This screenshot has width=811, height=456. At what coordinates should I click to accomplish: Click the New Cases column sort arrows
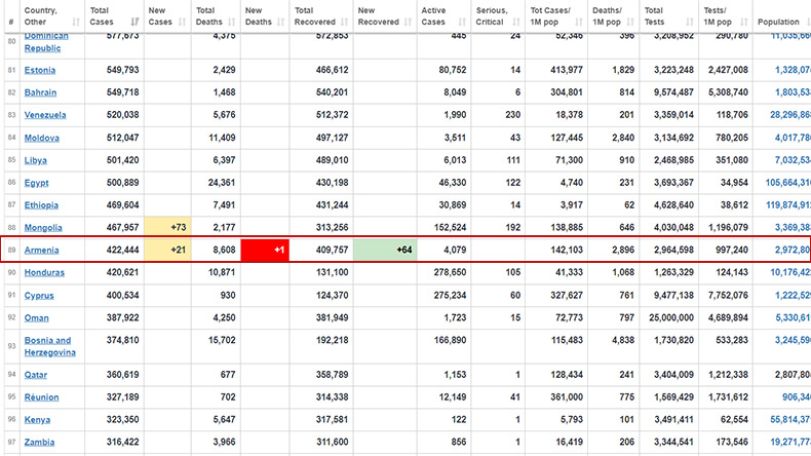coord(182,22)
